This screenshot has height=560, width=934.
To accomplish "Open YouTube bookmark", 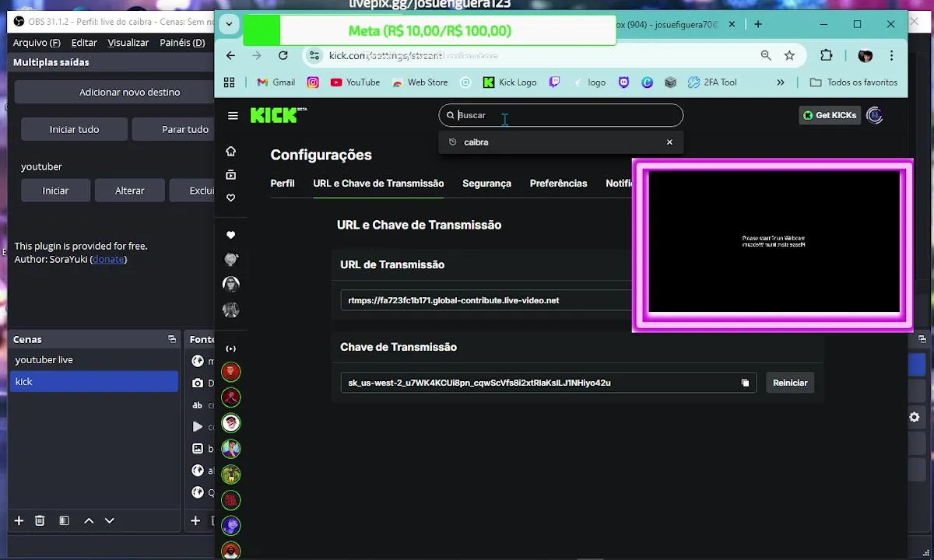I will coord(355,82).
